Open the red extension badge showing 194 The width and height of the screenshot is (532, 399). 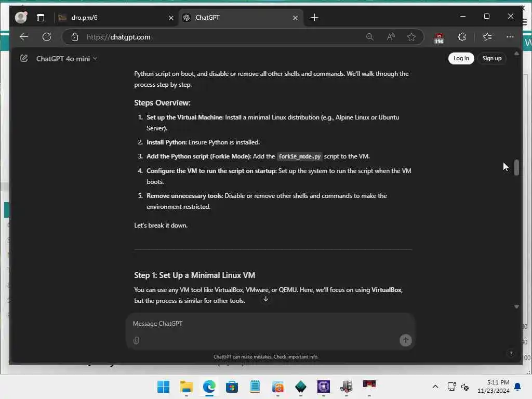[438, 38]
